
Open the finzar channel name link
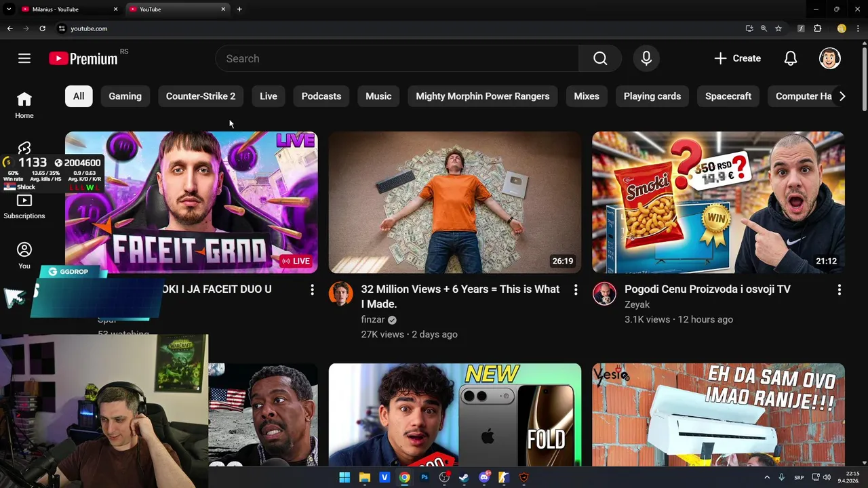click(373, 319)
